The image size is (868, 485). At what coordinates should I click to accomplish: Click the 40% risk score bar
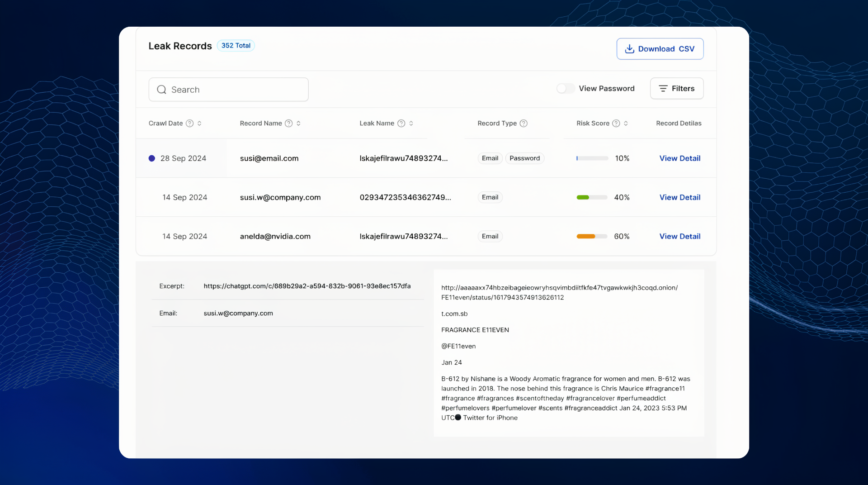[592, 197]
